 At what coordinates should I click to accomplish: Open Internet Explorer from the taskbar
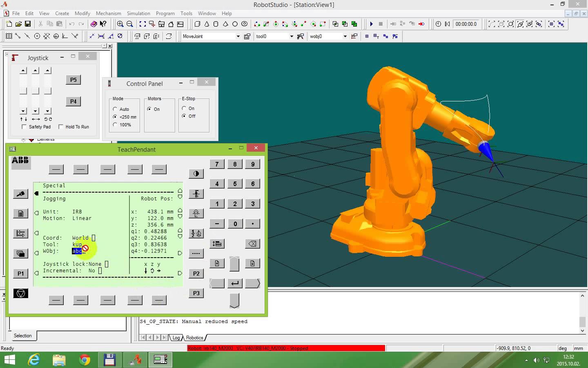click(x=34, y=360)
